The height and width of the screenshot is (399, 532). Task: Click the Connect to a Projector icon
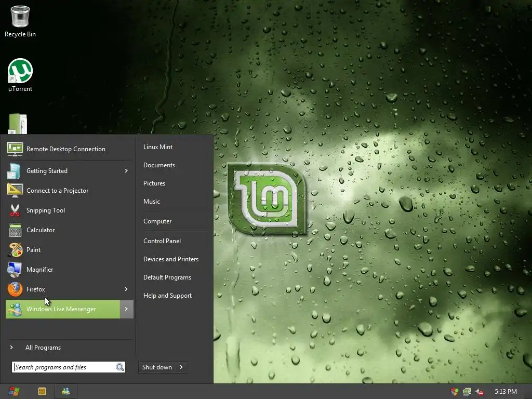(15, 190)
